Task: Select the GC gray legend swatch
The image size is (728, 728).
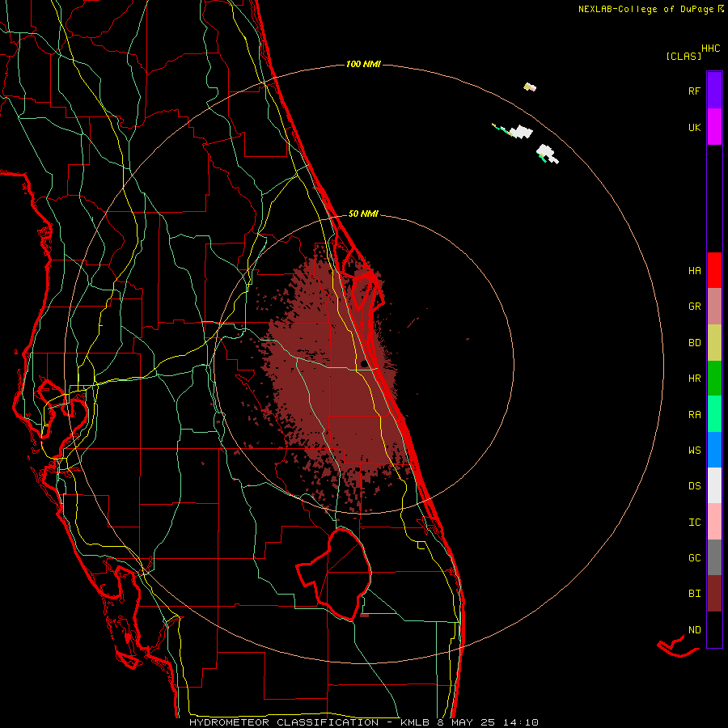Action: 714,557
